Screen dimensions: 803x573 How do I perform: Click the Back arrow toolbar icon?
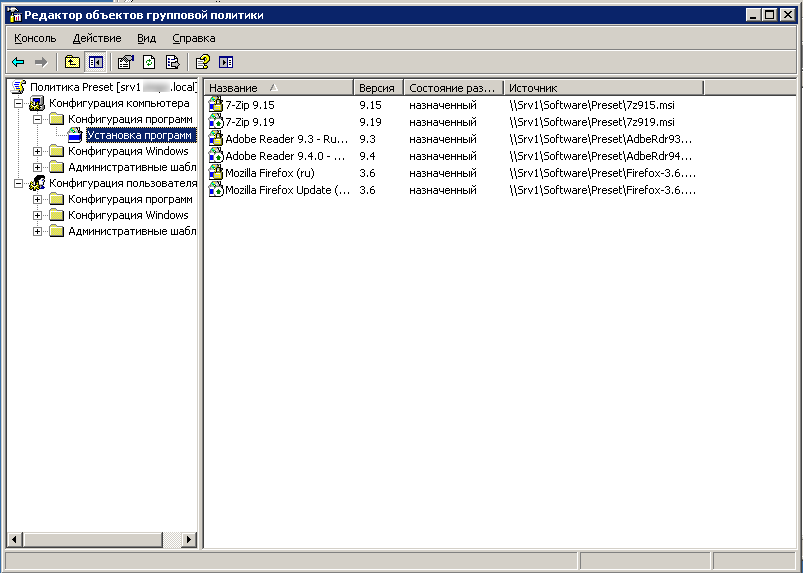pos(18,62)
